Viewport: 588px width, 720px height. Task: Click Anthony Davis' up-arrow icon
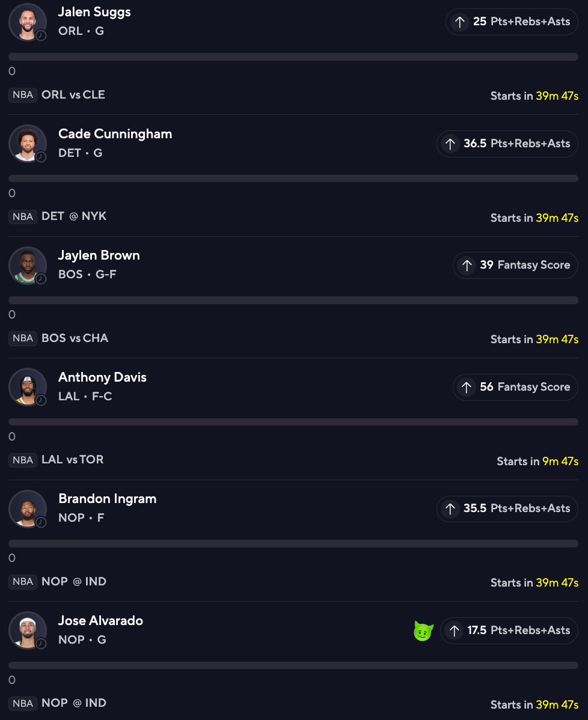pos(467,387)
